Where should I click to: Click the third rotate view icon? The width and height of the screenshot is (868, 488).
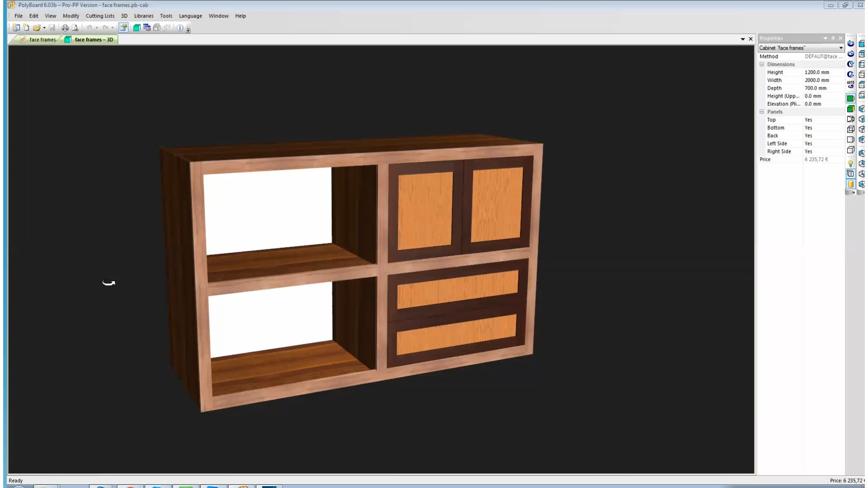tap(850, 64)
